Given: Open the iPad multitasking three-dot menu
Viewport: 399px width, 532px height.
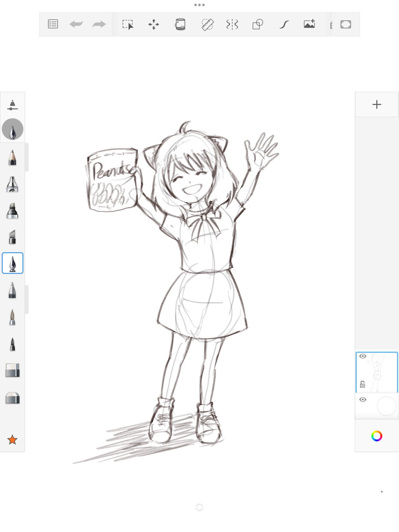Looking at the screenshot, I should 199,5.
